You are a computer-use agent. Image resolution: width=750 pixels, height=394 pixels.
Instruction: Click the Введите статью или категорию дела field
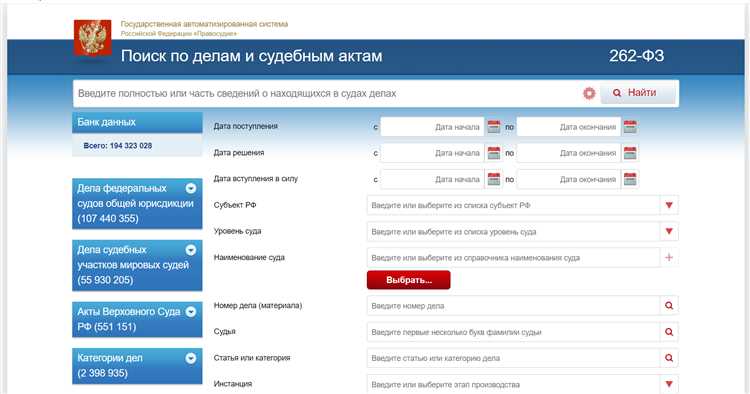point(513,358)
